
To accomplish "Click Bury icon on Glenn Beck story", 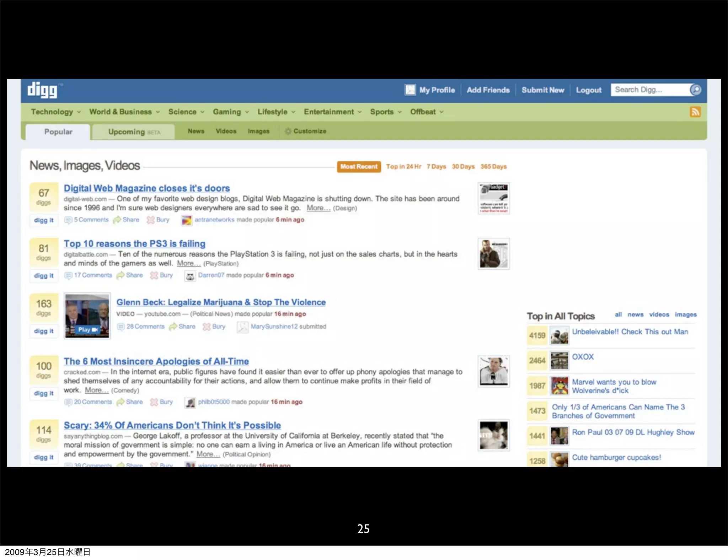I will (x=207, y=327).
